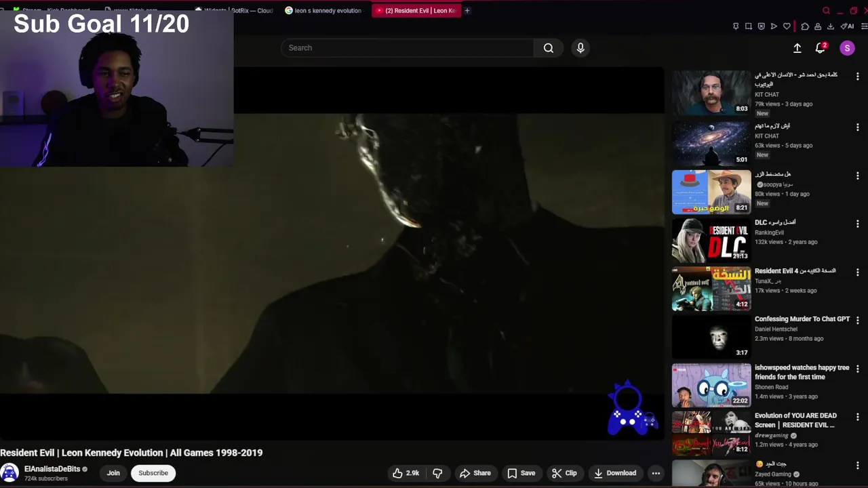Switch to the leon s kennedy evolution Google tab

[x=323, y=11]
